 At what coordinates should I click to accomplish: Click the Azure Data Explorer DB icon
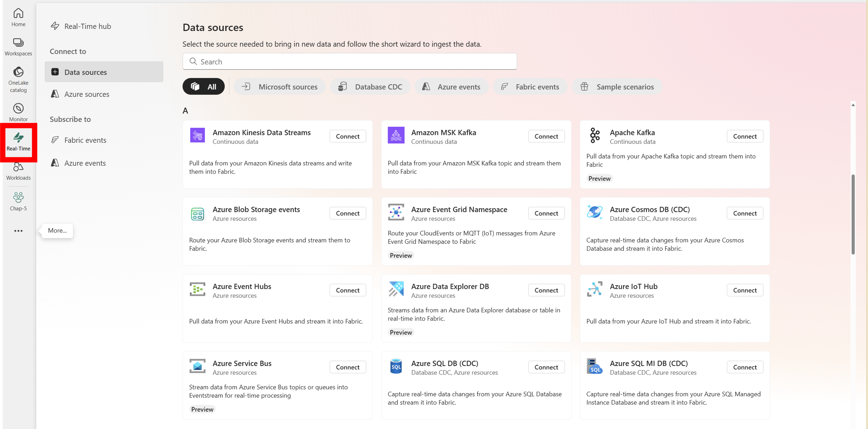396,289
